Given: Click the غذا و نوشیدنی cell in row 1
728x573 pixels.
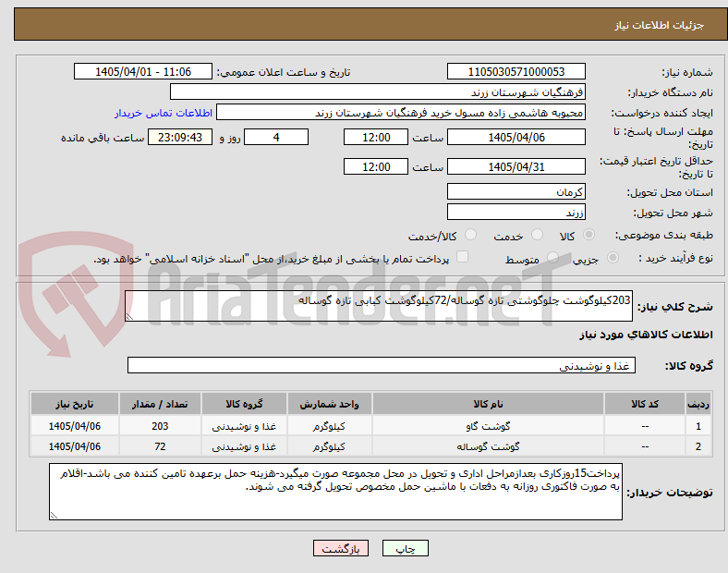Looking at the screenshot, I should [244, 426].
